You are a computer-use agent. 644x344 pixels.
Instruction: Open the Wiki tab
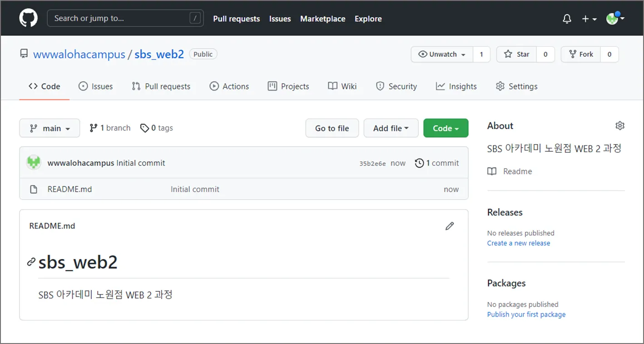point(342,86)
